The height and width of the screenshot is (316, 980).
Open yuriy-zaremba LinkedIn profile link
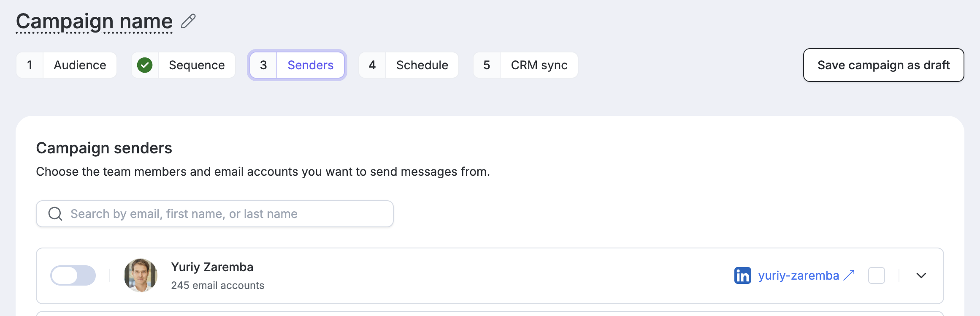pos(806,275)
